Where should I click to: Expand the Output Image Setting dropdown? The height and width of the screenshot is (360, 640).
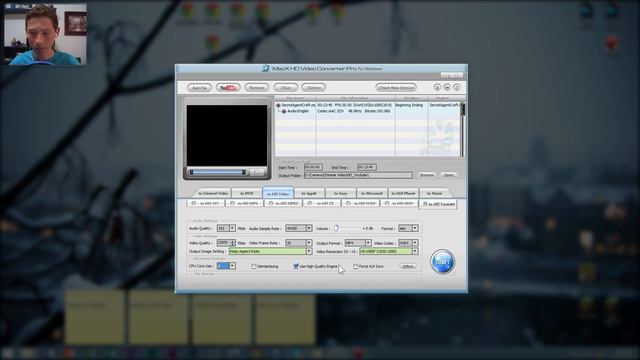309,251
